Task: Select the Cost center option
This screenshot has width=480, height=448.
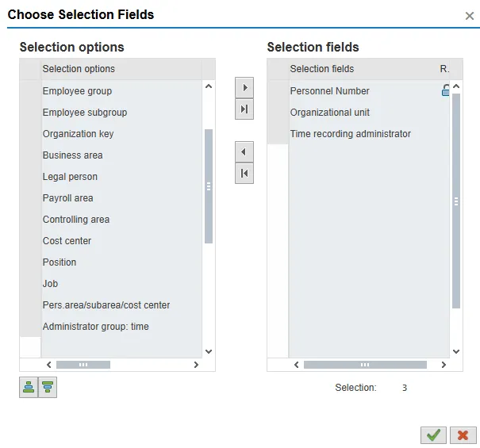Action: click(x=67, y=241)
